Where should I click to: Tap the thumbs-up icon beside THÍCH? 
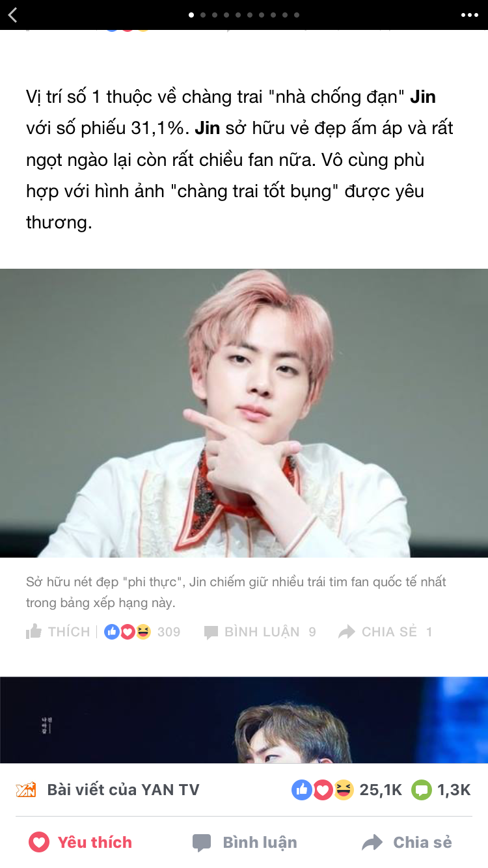pos(34,631)
